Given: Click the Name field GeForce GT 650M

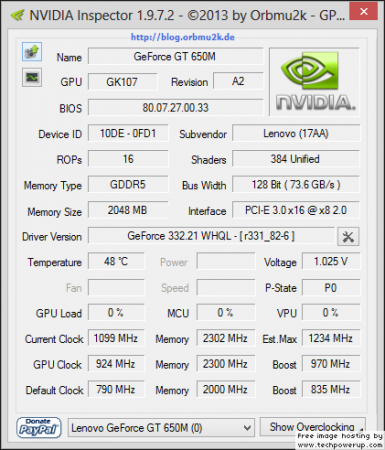Looking at the screenshot, I should pos(175,56).
